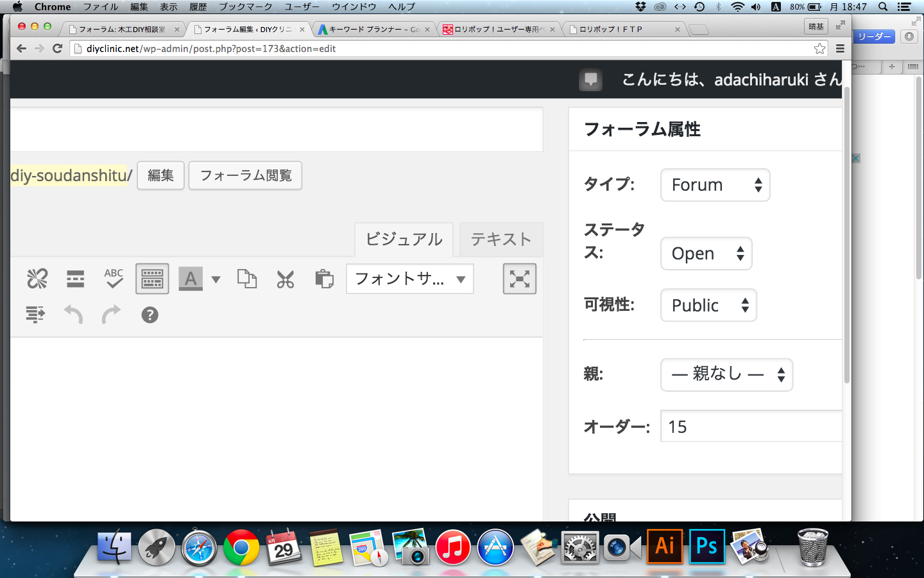This screenshot has height=578, width=924.
Task: Switch to the テキスト editor tab
Action: (501, 239)
